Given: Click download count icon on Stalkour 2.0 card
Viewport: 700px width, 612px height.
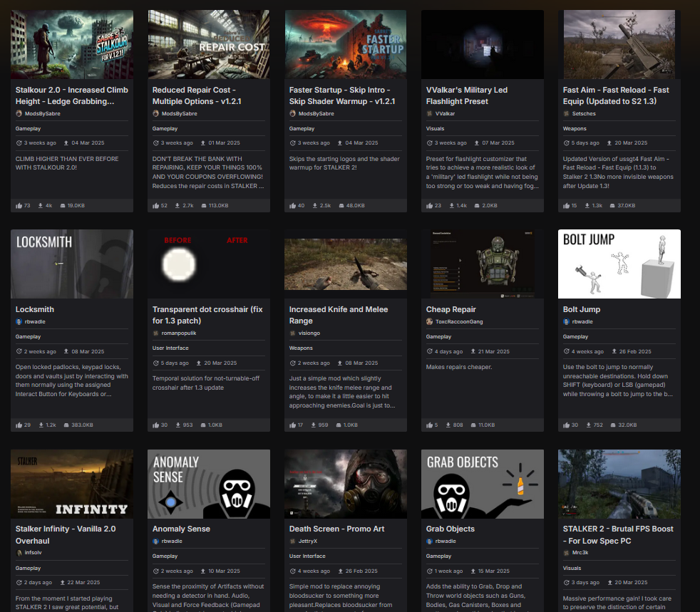Looking at the screenshot, I should point(40,206).
